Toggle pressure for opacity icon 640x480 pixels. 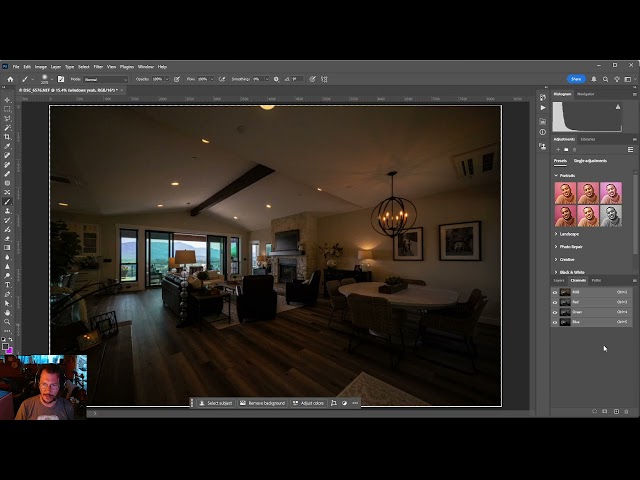(x=177, y=79)
